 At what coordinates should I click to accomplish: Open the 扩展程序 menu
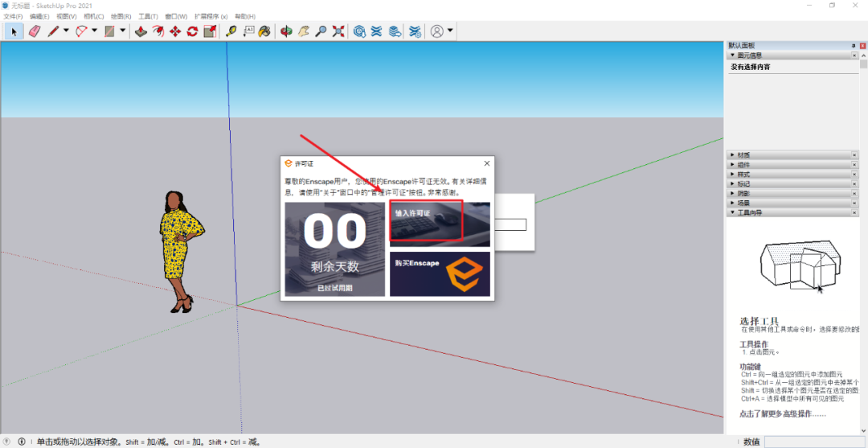pos(211,16)
